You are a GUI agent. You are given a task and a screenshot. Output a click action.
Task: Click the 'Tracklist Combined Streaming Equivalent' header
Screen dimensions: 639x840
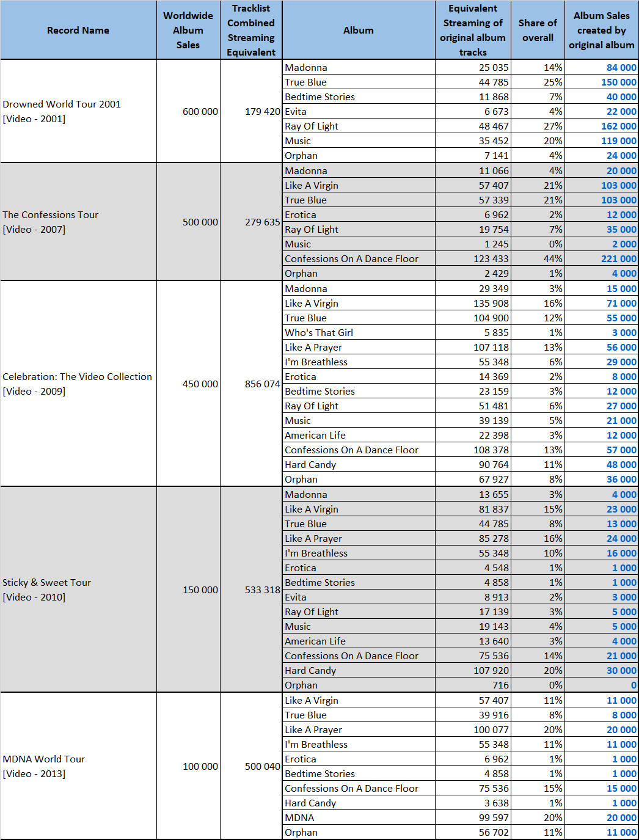pos(251,30)
